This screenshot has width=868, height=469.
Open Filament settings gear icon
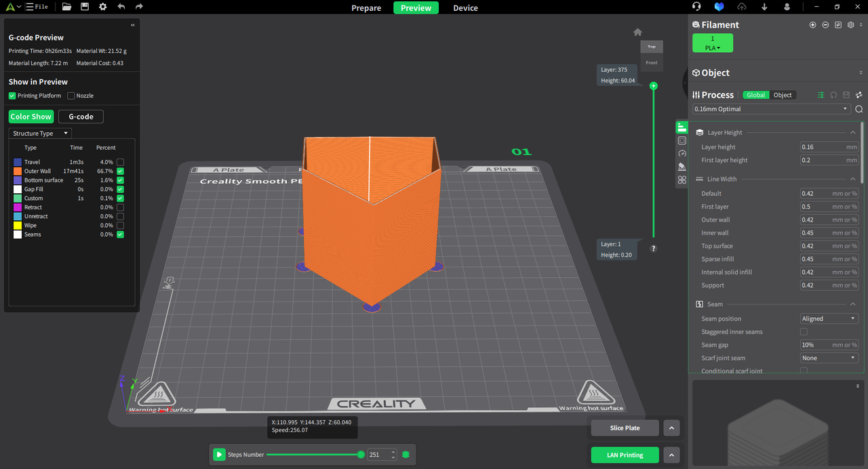(x=851, y=24)
